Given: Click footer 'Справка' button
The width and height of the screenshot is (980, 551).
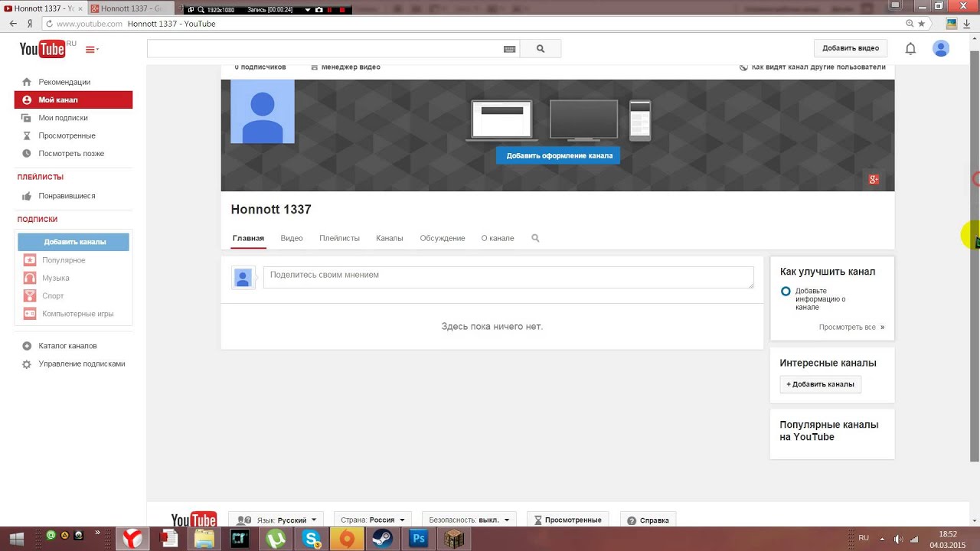Looking at the screenshot, I should 648,520.
